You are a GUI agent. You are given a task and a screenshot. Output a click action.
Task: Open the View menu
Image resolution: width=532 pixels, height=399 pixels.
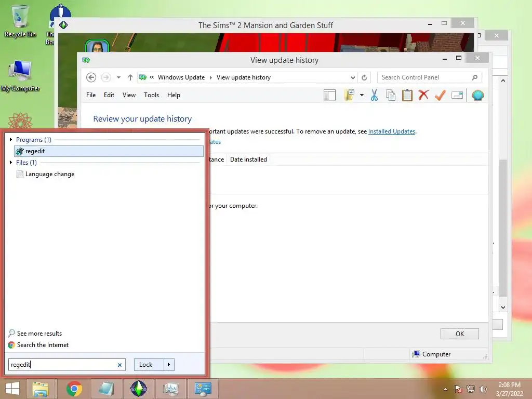129,95
